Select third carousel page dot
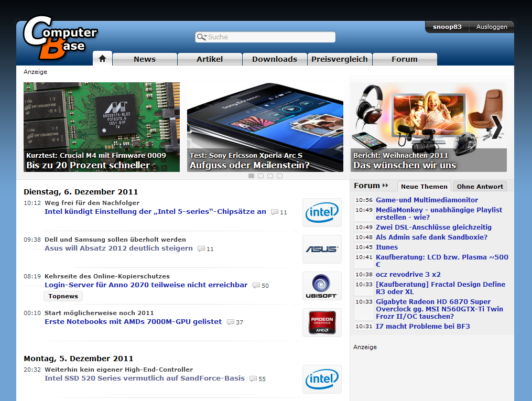The image size is (532, 401). 270,176
